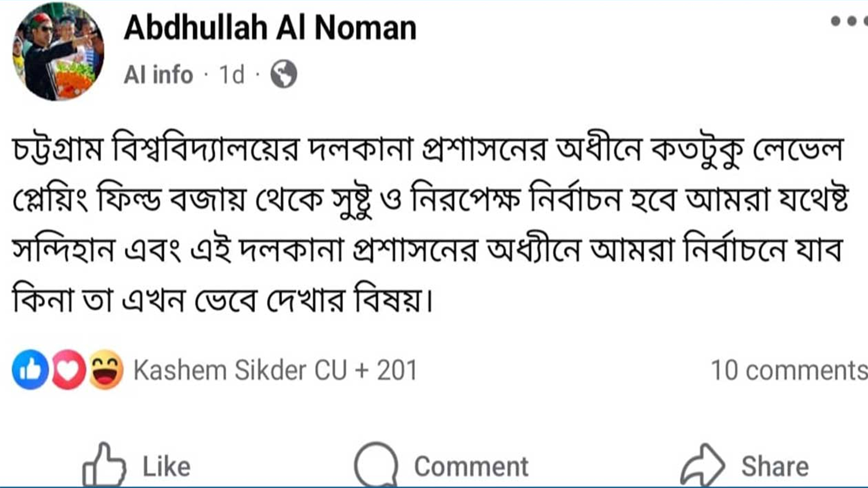Click the + 201 reactions count

pos(387,371)
